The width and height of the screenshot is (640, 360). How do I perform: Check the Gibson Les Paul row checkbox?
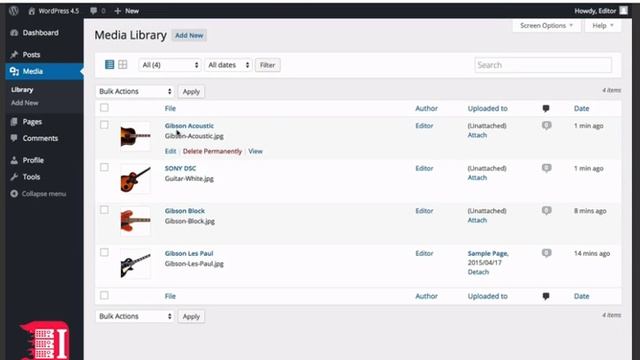104,252
